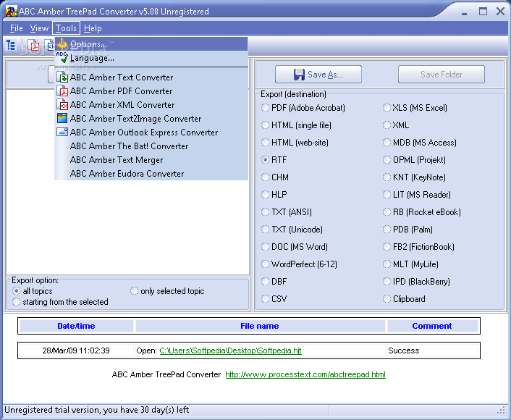The image size is (511, 420).
Task: Select the HLP export format
Action: tap(274, 194)
